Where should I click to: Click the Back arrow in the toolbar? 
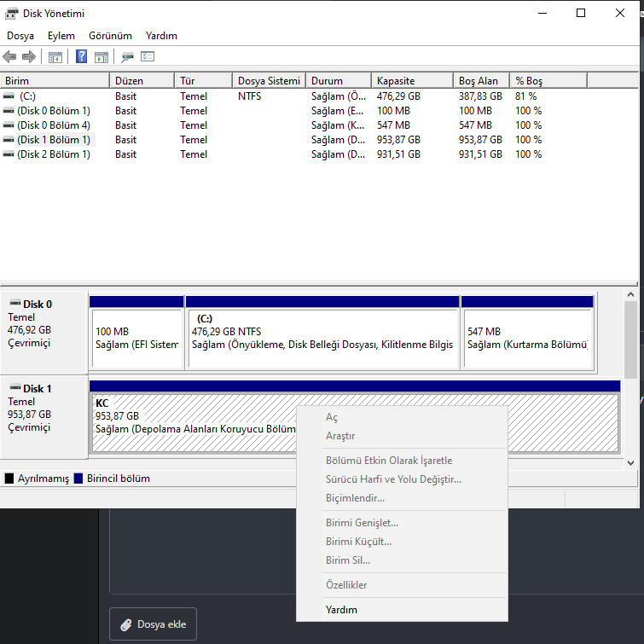(x=9, y=56)
